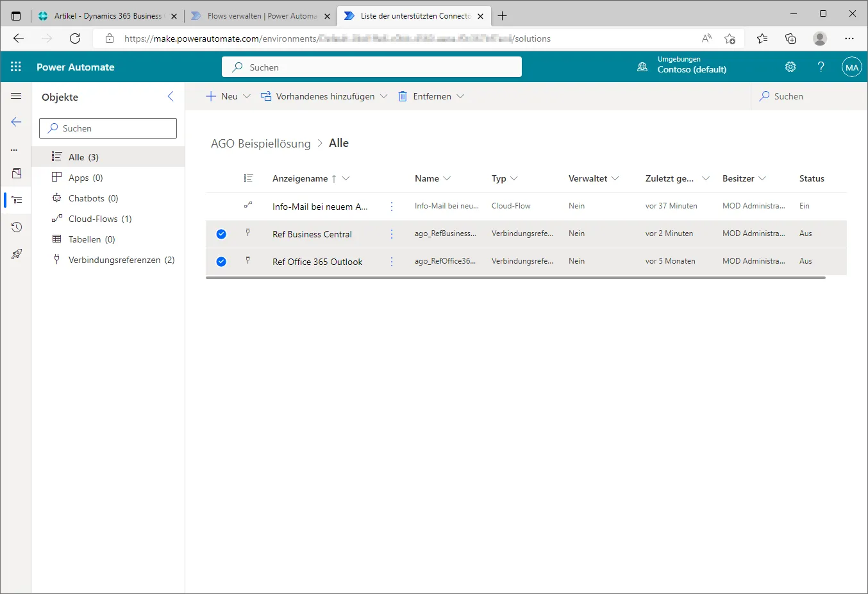868x594 pixels.
Task: Open the tab actions menu icon
Action: click(16, 15)
